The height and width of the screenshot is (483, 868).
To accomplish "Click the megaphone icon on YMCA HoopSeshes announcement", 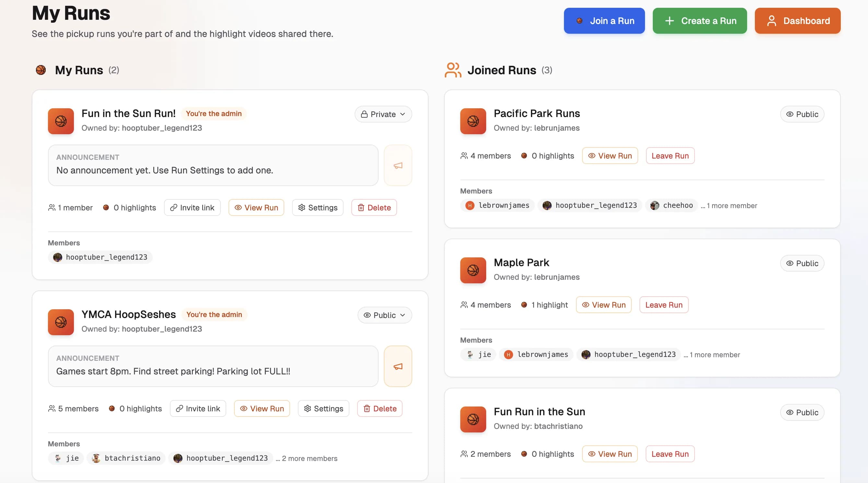I will [x=398, y=366].
